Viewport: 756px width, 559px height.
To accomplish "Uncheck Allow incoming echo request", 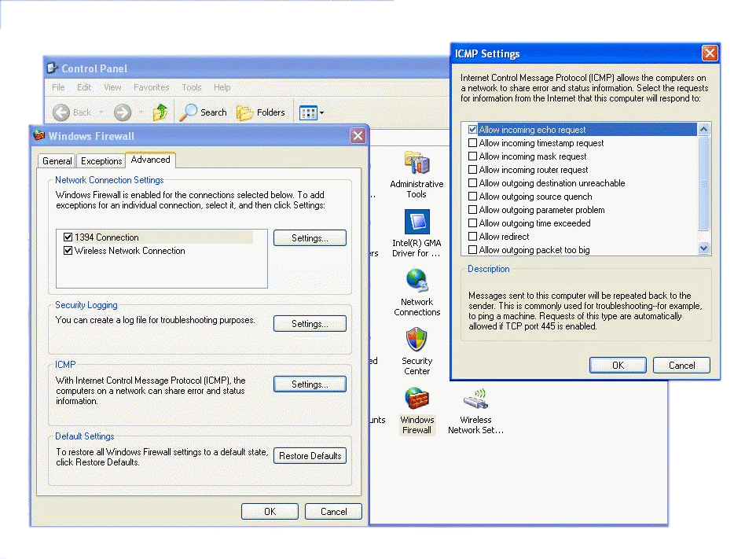I will pyautogui.click(x=472, y=130).
